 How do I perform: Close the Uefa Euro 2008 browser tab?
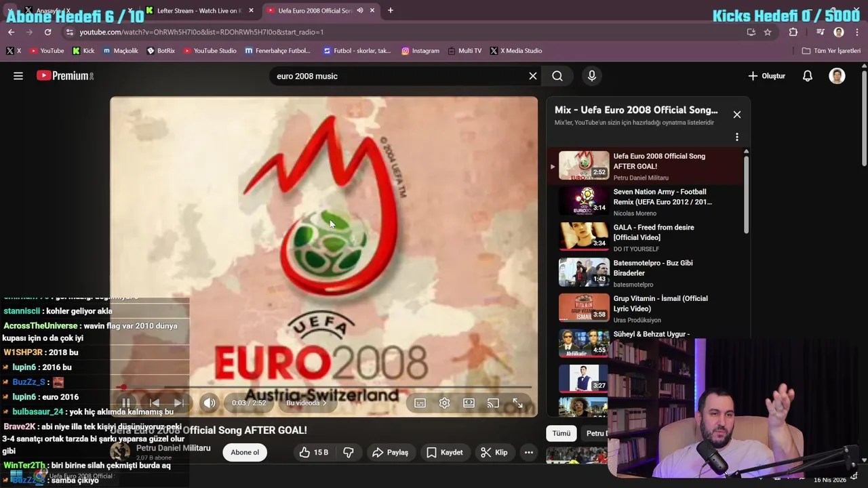[x=372, y=11]
